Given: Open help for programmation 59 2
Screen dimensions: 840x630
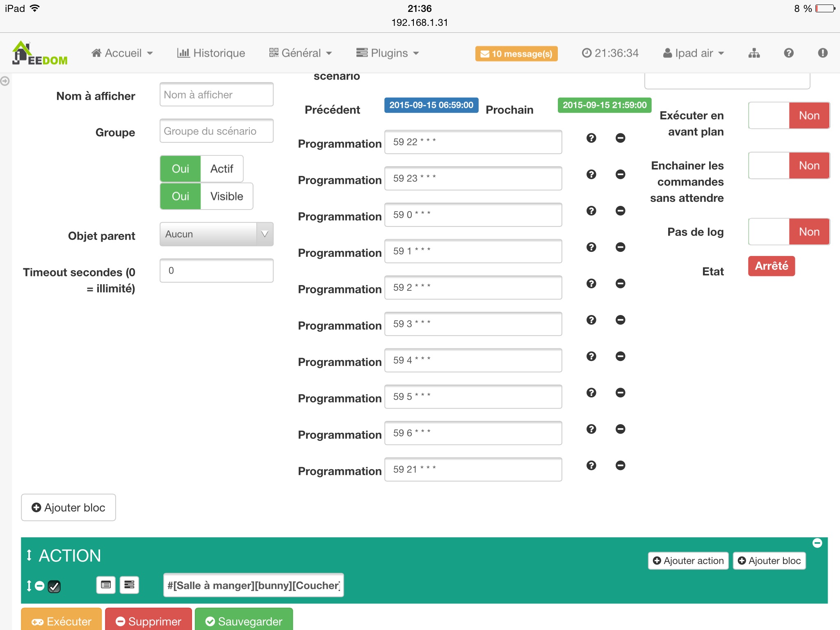Looking at the screenshot, I should pyautogui.click(x=591, y=284).
